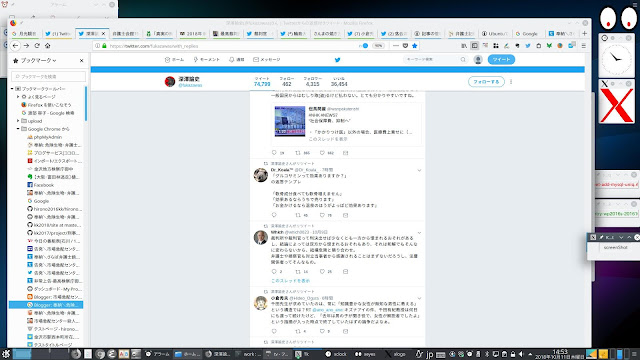Expand the upload bookmark folder
Viewport: 640px width, 360px height.
coord(18,121)
